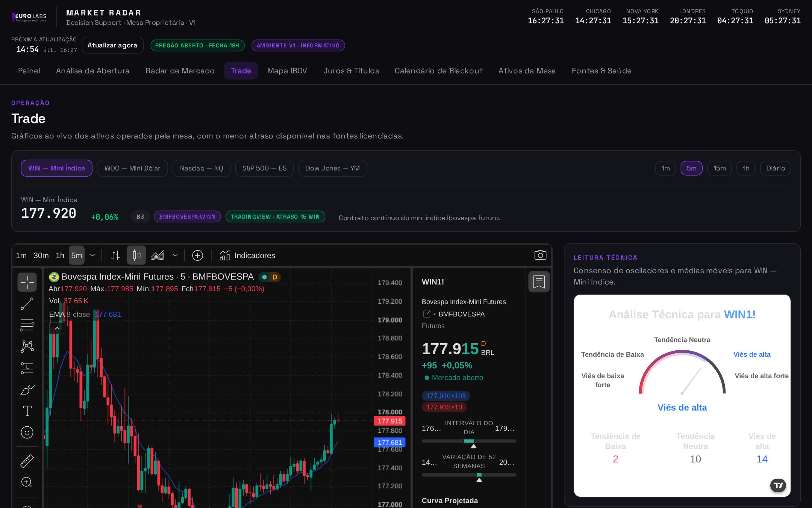Open the chart style dropdown arrow
Image resolution: width=812 pixels, height=508 pixels.
click(x=175, y=256)
